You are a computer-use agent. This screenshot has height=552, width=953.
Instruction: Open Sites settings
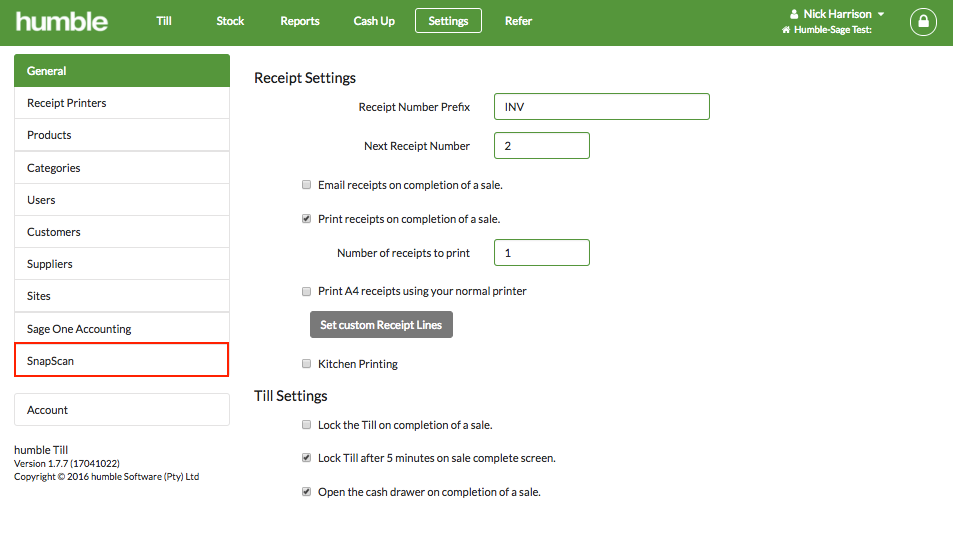pyautogui.click(x=122, y=296)
